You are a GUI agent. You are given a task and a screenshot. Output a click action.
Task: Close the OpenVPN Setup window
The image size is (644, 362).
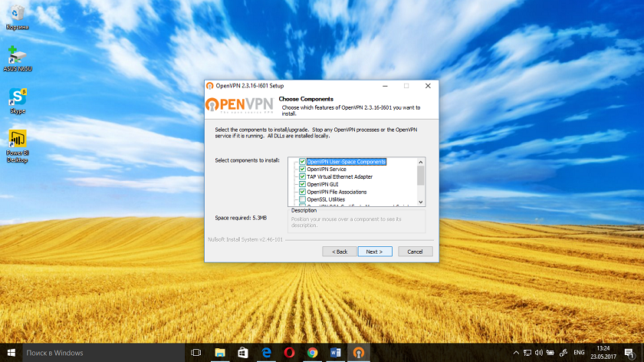point(428,86)
